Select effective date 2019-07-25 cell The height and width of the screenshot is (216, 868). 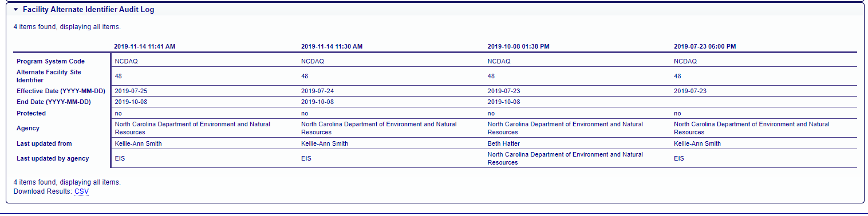(131, 91)
